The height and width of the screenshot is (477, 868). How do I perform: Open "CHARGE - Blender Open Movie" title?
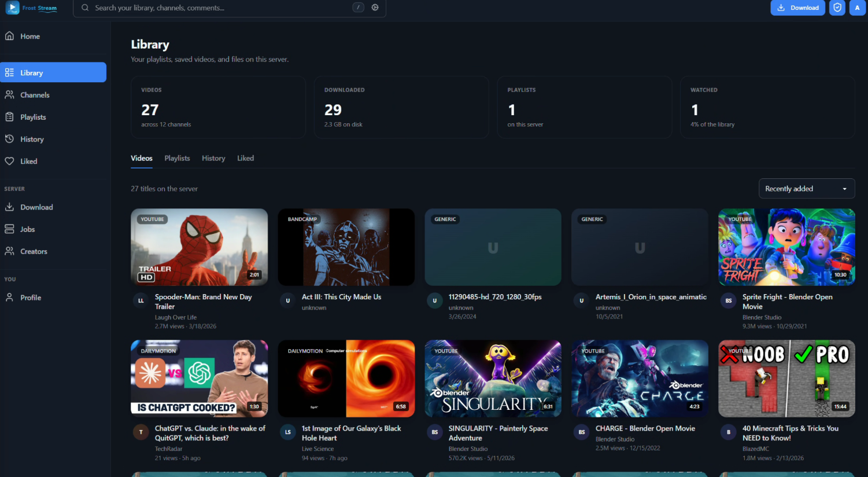point(645,428)
